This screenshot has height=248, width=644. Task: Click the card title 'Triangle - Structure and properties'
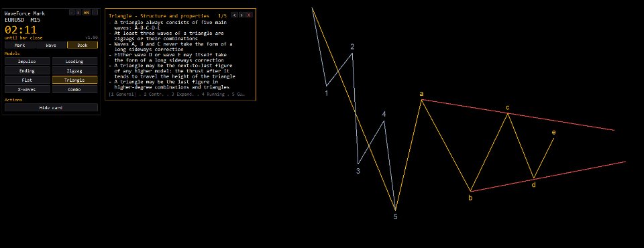coord(159,15)
